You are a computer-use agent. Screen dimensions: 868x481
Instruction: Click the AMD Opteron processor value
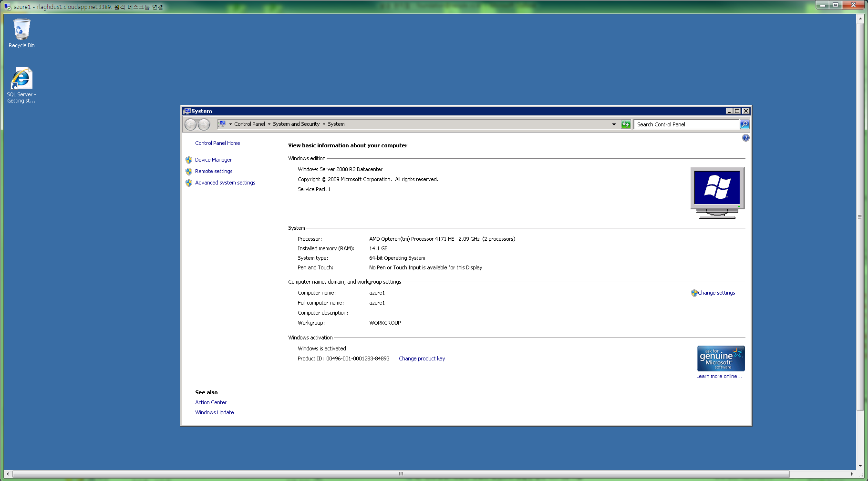click(442, 239)
